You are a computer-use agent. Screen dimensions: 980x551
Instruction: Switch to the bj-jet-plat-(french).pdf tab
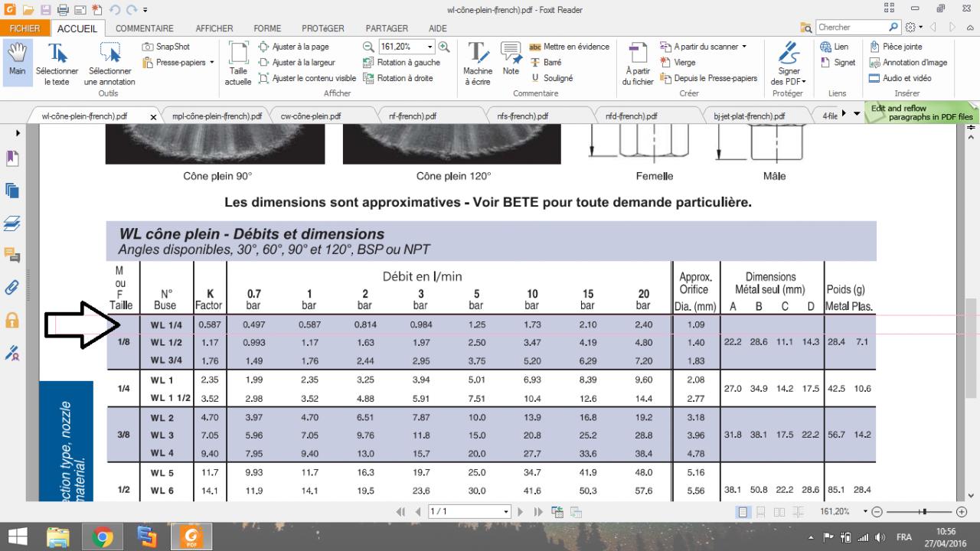pyautogui.click(x=750, y=116)
